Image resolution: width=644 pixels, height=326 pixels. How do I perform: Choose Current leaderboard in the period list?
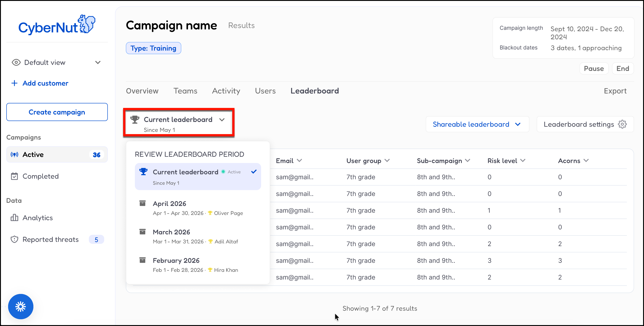(198, 177)
